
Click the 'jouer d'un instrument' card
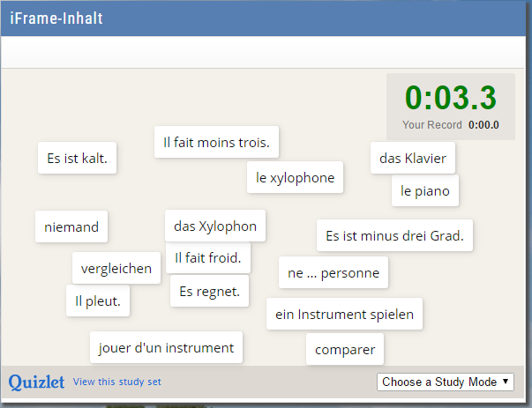point(166,347)
